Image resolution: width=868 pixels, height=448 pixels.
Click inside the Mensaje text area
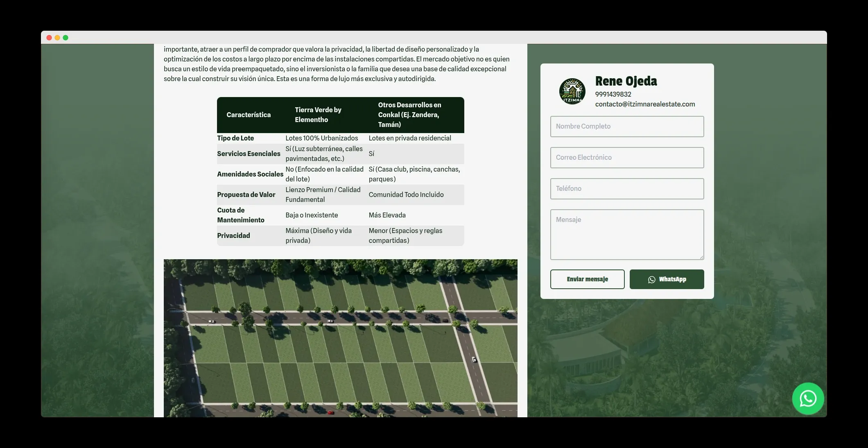627,234
